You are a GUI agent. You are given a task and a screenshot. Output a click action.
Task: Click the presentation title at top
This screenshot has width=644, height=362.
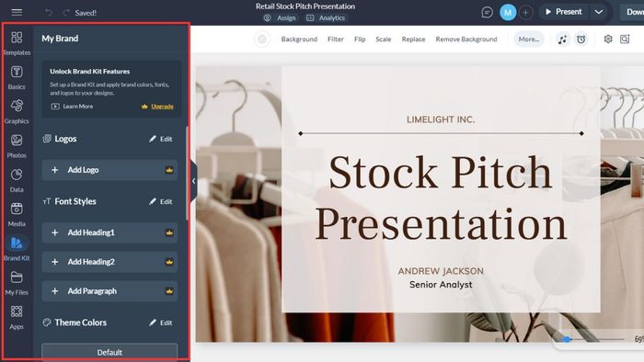pyautogui.click(x=305, y=6)
